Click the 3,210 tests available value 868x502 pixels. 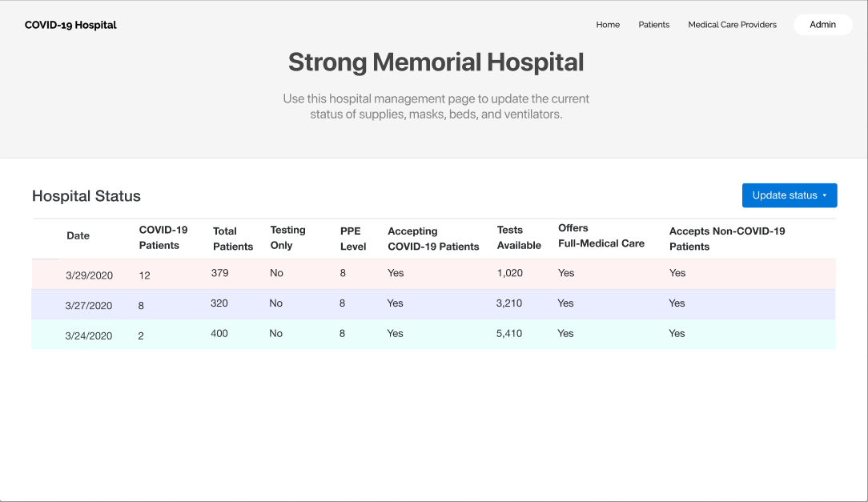pos(509,303)
